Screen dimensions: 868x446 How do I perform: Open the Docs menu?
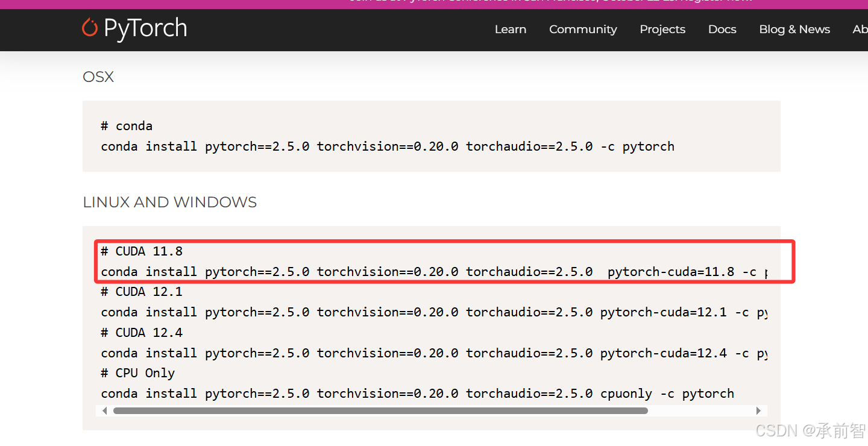(x=722, y=30)
